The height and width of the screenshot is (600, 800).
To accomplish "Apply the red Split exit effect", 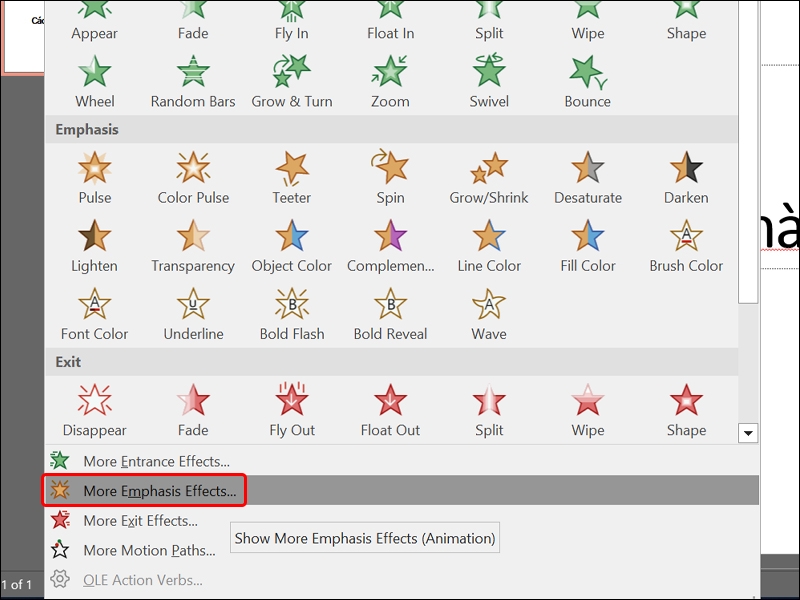I will (489, 411).
